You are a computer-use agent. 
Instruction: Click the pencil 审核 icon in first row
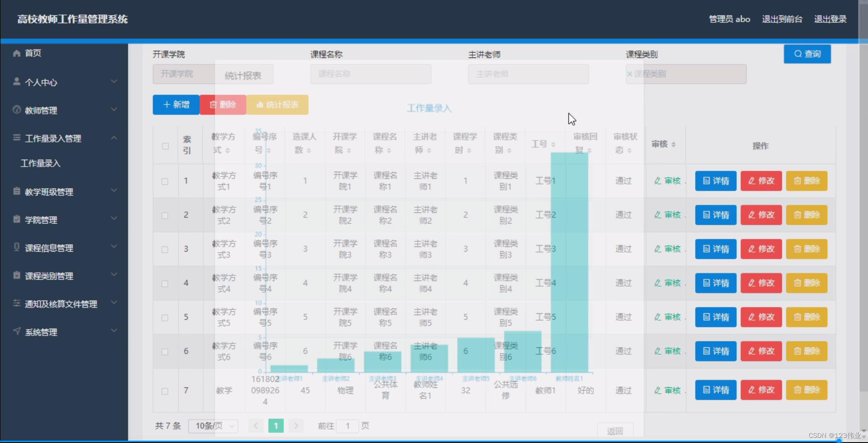pos(658,181)
